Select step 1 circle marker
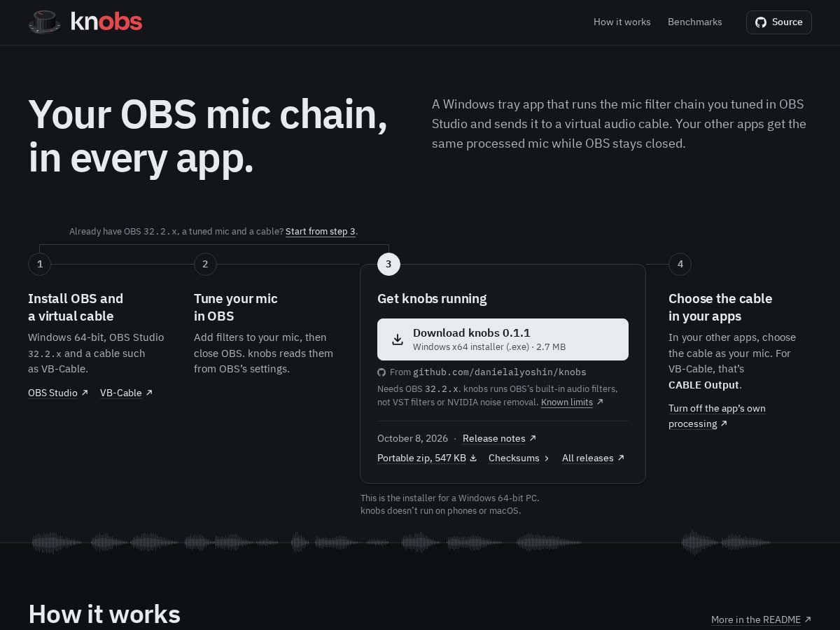The width and height of the screenshot is (840, 630). 40,264
